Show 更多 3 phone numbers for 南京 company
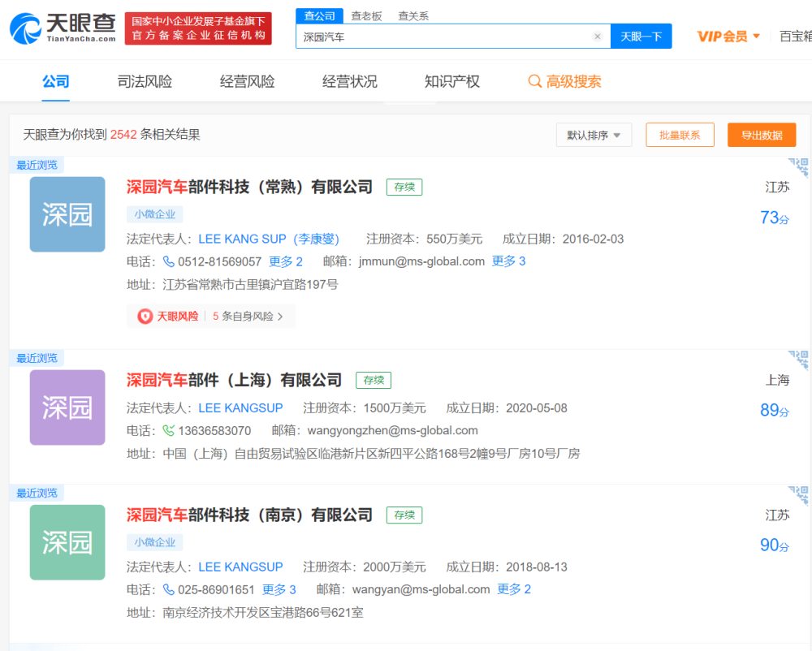812x651 pixels. coord(279,589)
